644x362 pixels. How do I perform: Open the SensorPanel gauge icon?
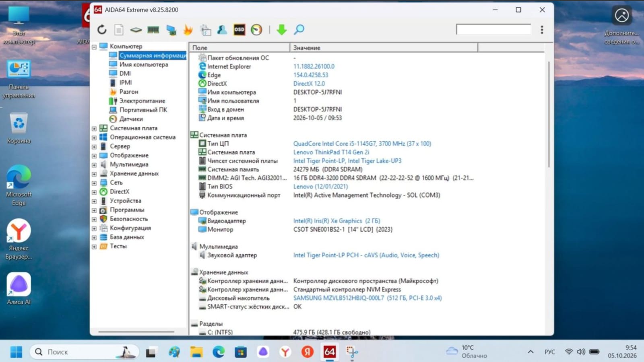pyautogui.click(x=256, y=29)
